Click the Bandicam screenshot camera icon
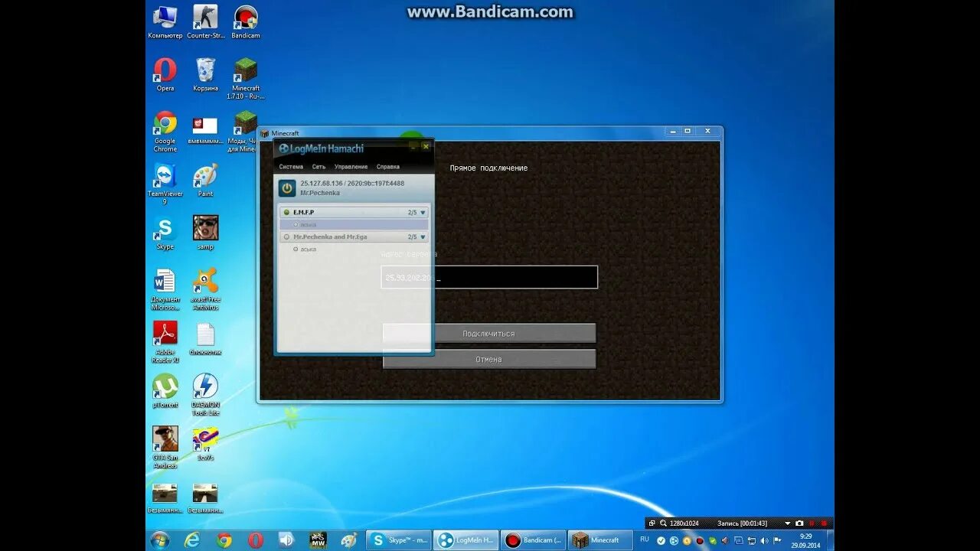980x551 pixels. tap(799, 523)
